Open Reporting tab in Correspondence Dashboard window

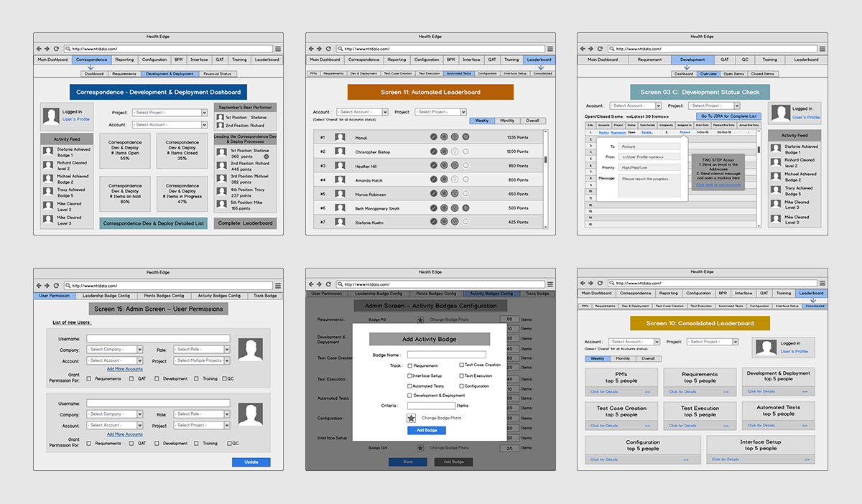point(124,60)
